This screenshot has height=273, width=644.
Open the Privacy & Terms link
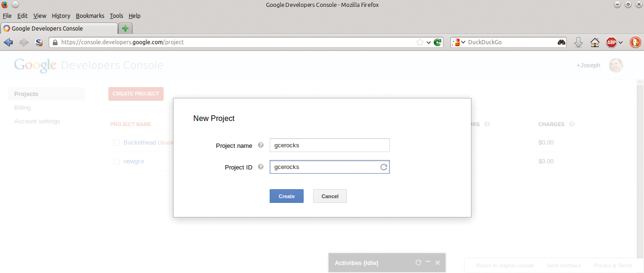(613, 265)
